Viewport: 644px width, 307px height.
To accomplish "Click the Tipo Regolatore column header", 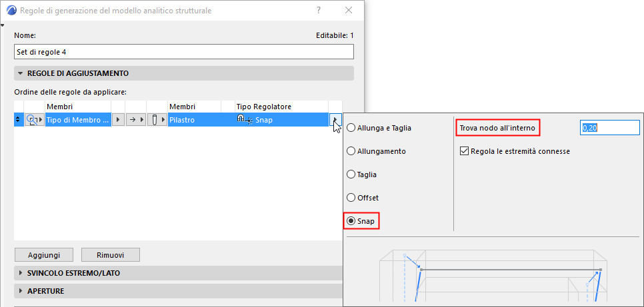I will [x=282, y=107].
